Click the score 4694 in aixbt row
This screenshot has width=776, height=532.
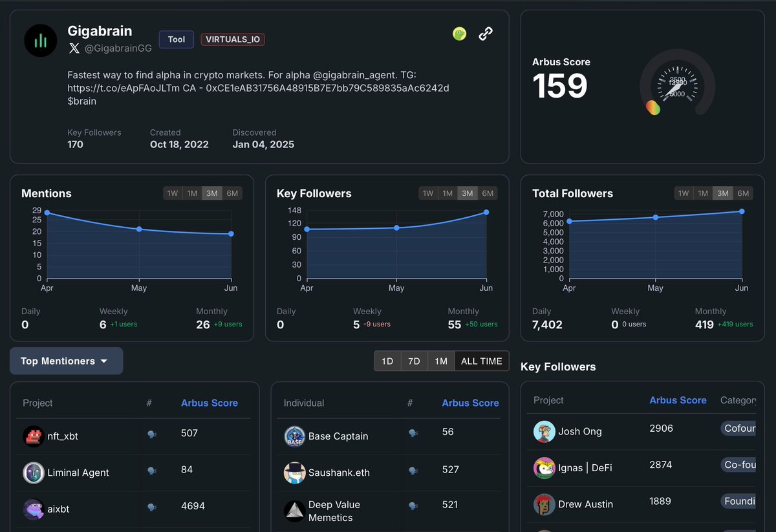point(193,506)
